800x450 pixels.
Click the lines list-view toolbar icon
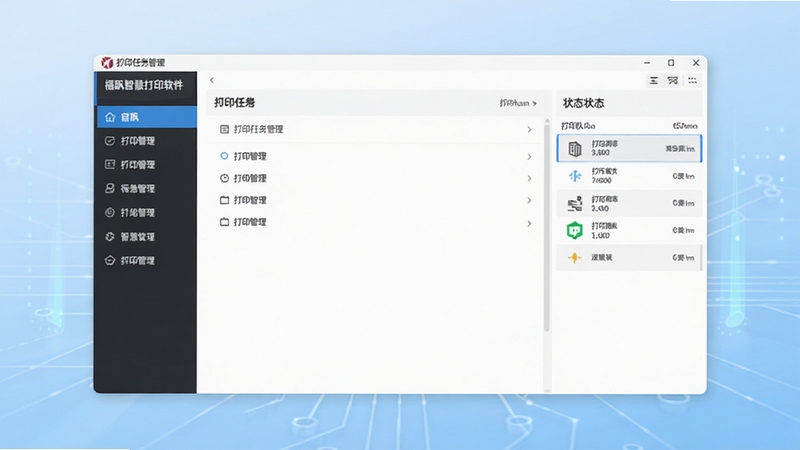click(654, 81)
